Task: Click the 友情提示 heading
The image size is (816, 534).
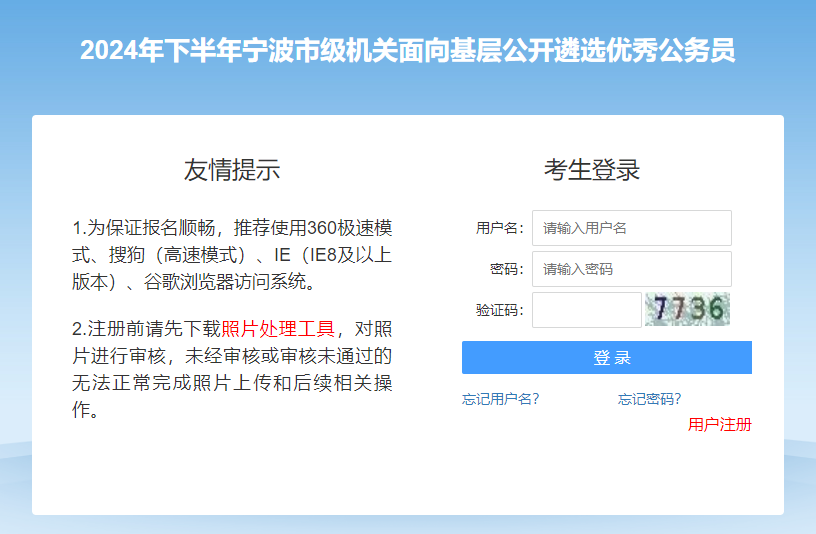Action: (x=232, y=170)
